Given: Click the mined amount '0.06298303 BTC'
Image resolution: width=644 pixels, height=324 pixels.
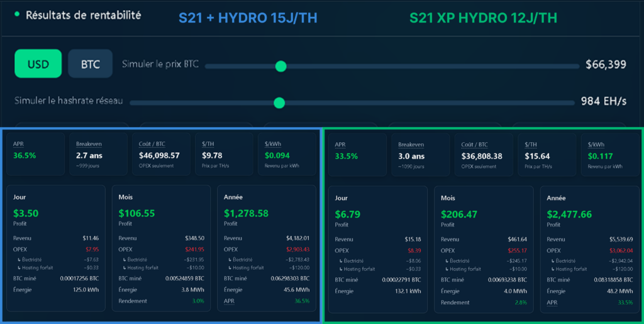Looking at the screenshot, I should (290, 279).
